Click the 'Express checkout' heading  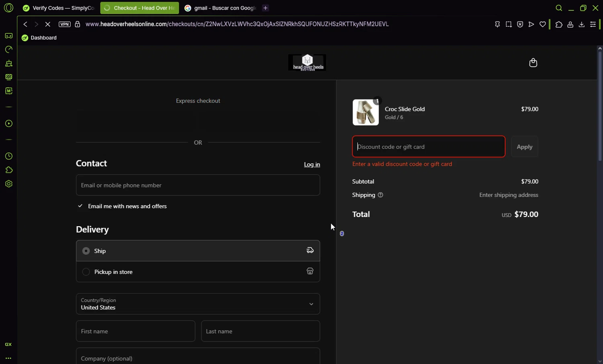pos(198,101)
